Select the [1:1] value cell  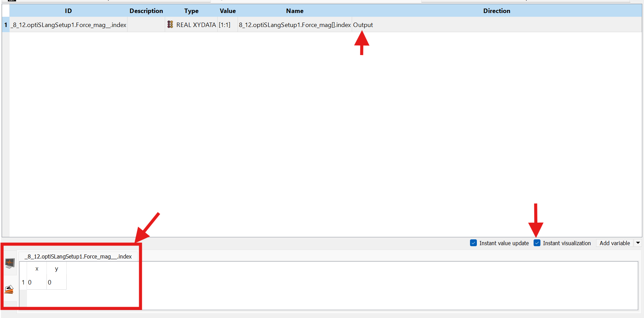(x=228, y=25)
